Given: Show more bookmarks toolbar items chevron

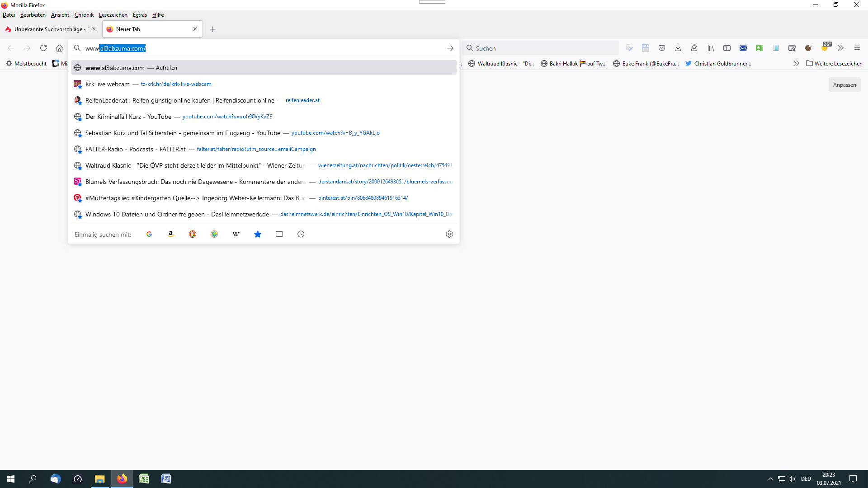Looking at the screenshot, I should click(796, 63).
